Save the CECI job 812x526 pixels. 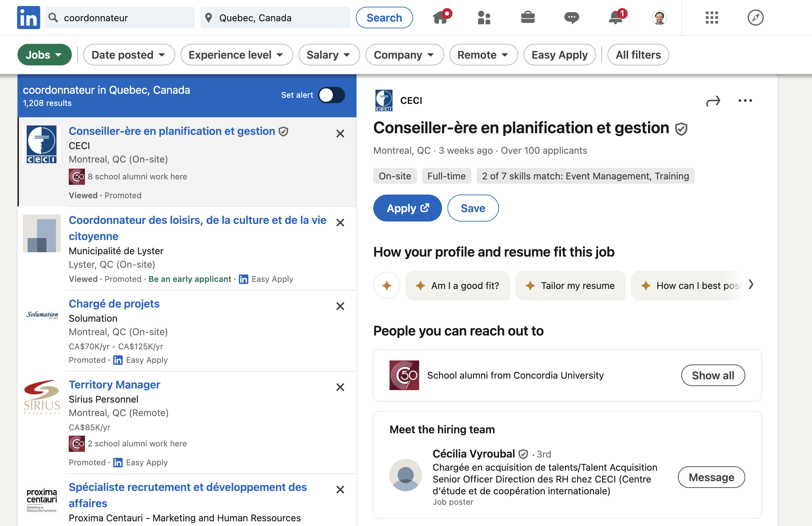(x=473, y=208)
